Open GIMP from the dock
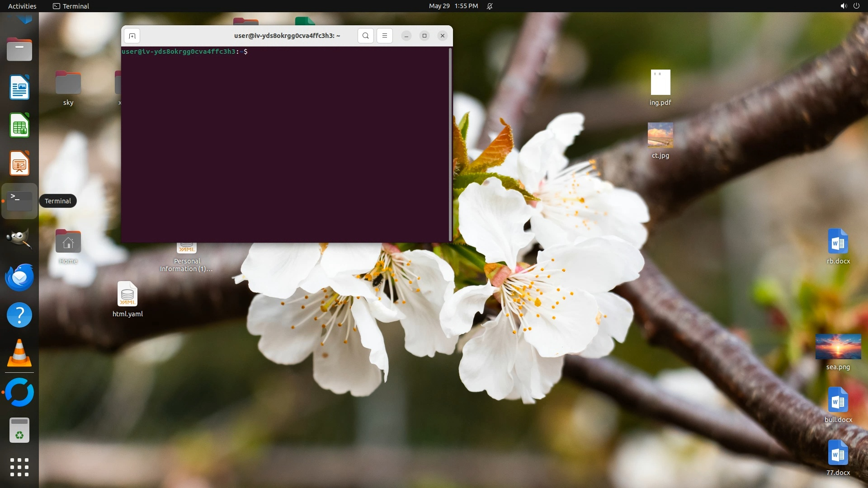This screenshot has height=488, width=868. (x=19, y=239)
